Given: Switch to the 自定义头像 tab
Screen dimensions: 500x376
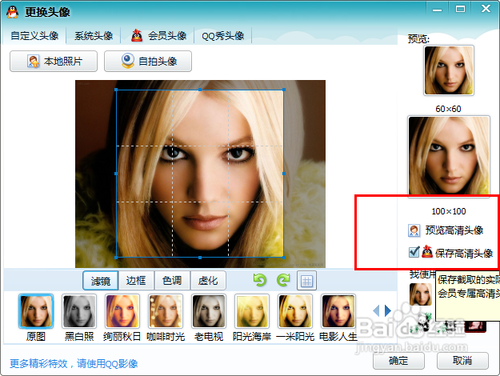Looking at the screenshot, I should point(34,35).
